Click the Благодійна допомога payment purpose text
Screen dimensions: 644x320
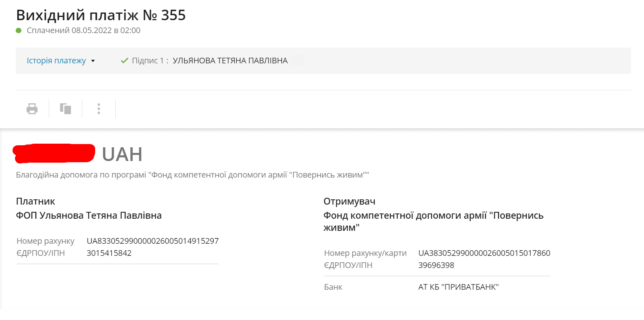click(x=192, y=175)
